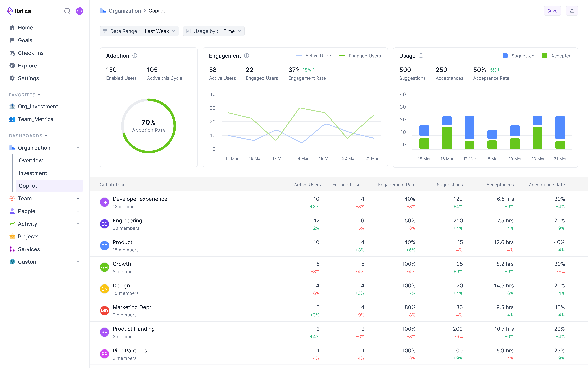This screenshot has width=588, height=368.
Task: Click the export upload icon button
Action: point(572,11)
